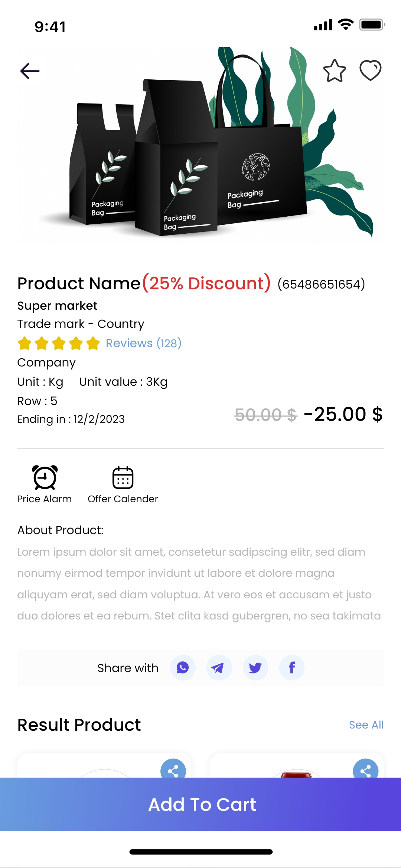This screenshot has height=868, width=401.
Task: Open the Price Alarm clock icon
Action: click(45, 478)
